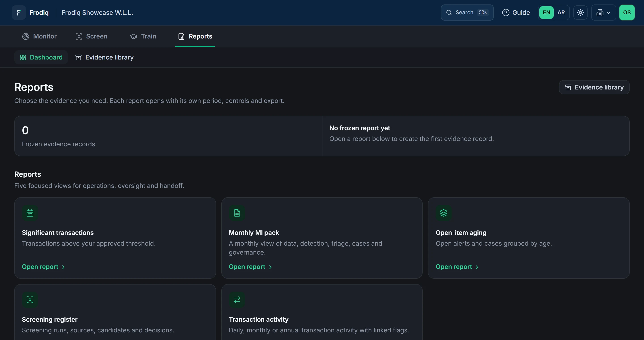This screenshot has width=644, height=340.
Task: Click 'Five focused views for operations' subtitle
Action: (x=99, y=186)
